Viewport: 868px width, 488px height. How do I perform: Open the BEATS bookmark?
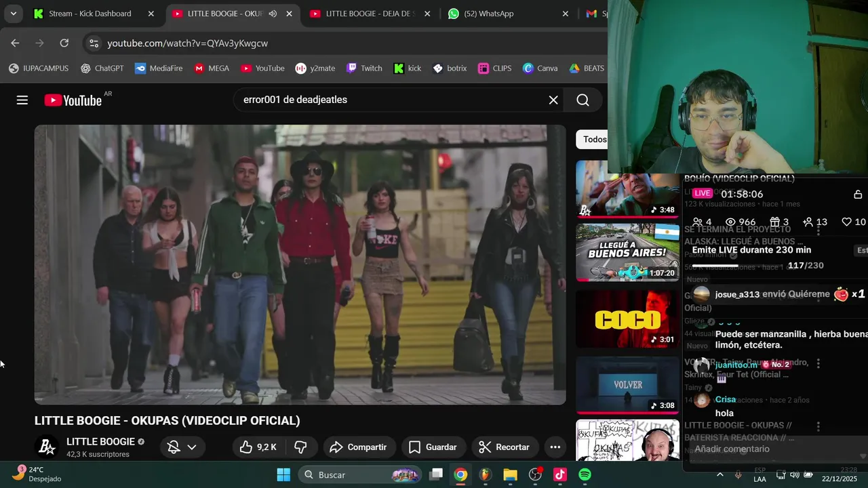587,68
